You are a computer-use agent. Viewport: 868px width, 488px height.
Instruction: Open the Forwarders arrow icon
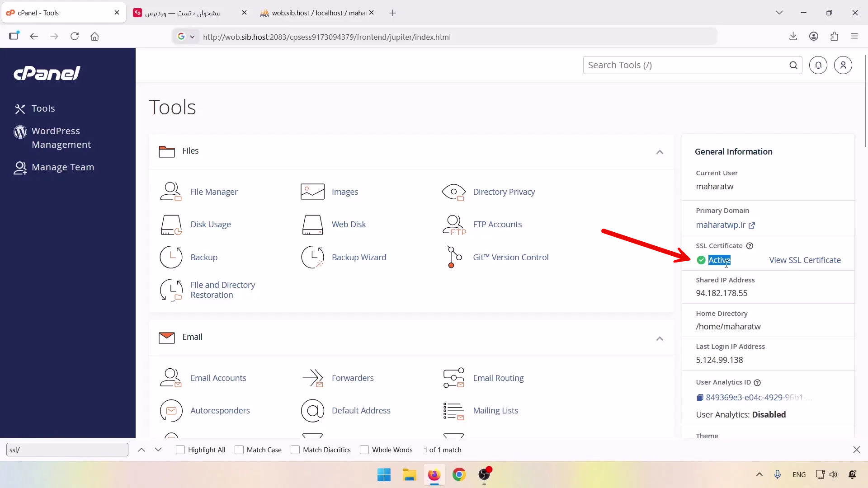coord(312,378)
